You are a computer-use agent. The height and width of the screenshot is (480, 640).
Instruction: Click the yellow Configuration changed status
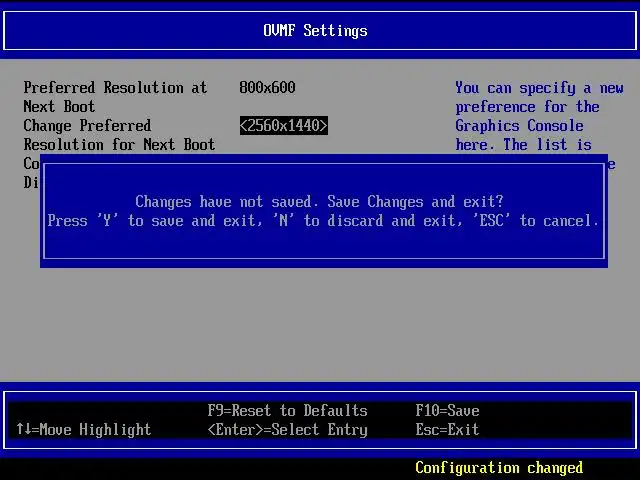point(499,467)
